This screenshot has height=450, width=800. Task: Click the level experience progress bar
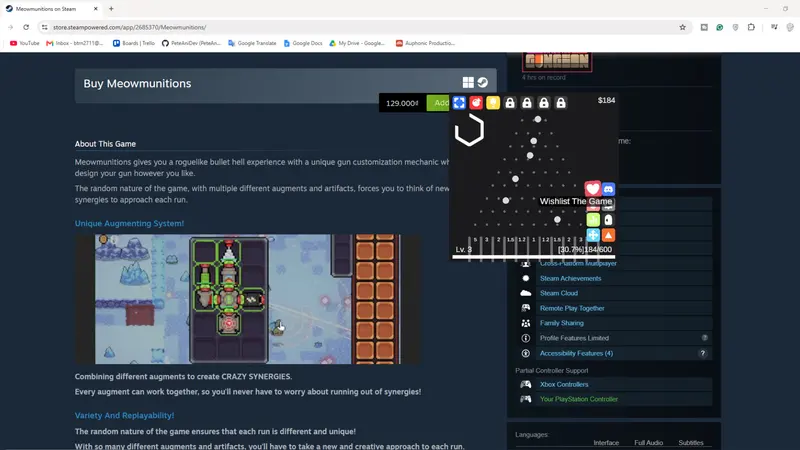[534, 257]
